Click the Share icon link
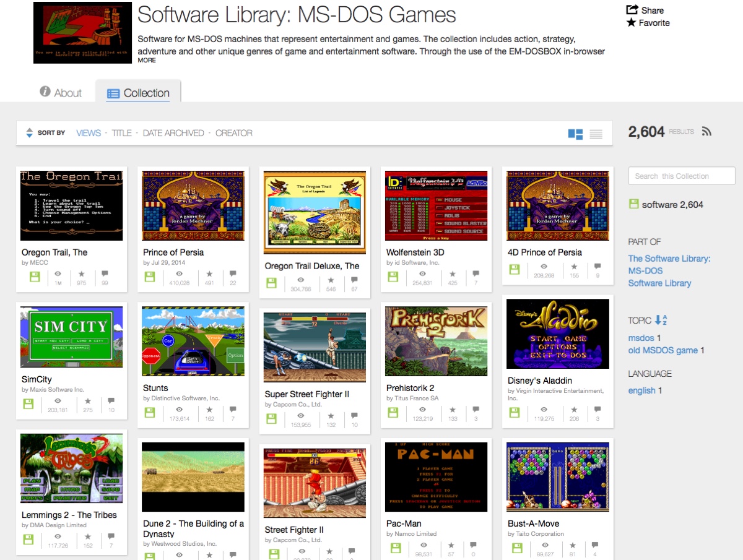 pos(632,10)
